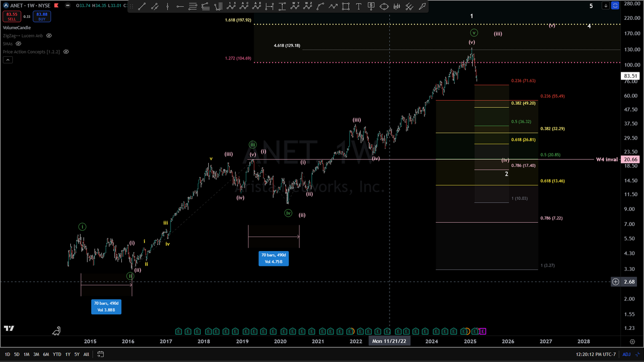Image resolution: width=644 pixels, height=362 pixels.
Task: Select Elliott Double Combo W-Y tool
Action: click(x=295, y=6)
